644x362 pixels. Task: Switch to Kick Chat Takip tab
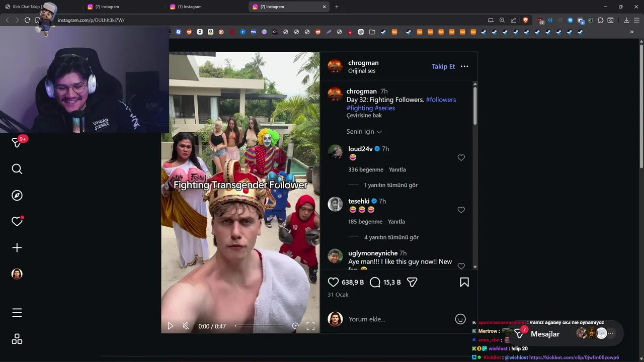(x=40, y=7)
